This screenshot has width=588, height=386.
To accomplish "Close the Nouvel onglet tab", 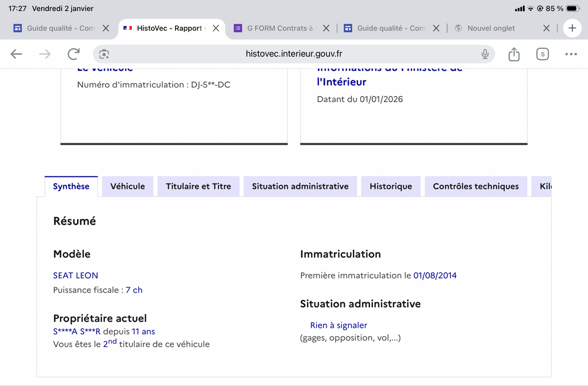I will 546,28.
